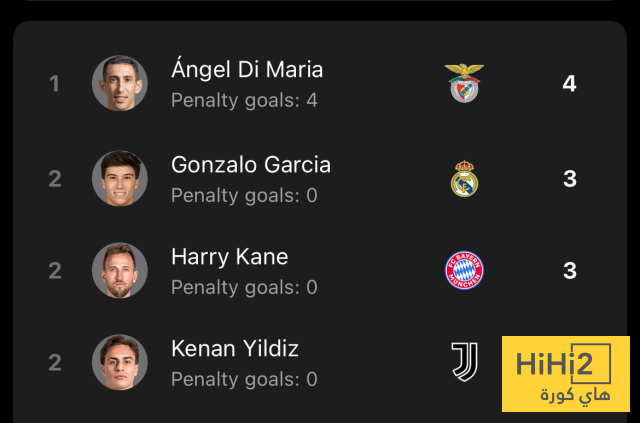Click Harry Kane's "Penalty goals: 0" text
640x423 pixels.
244,287
